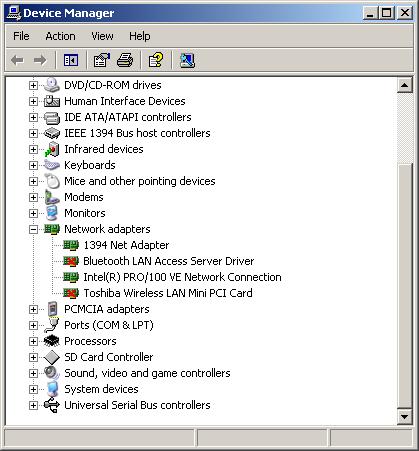Viewport: 419px width, 451px height.
Task: Toggle the console tree show/hide icon
Action: pos(71,60)
